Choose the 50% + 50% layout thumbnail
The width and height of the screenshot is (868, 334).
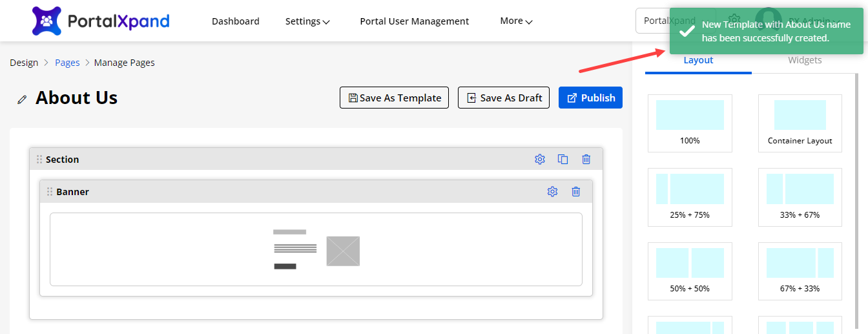pyautogui.click(x=690, y=271)
